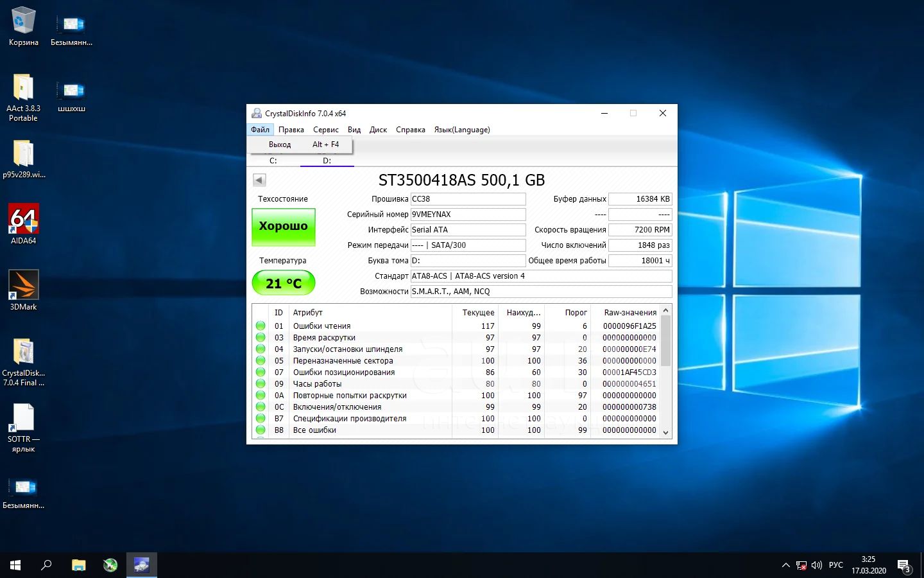Click the serial number field 9VMEYNAX
This screenshot has height=578, width=924.
coord(468,215)
